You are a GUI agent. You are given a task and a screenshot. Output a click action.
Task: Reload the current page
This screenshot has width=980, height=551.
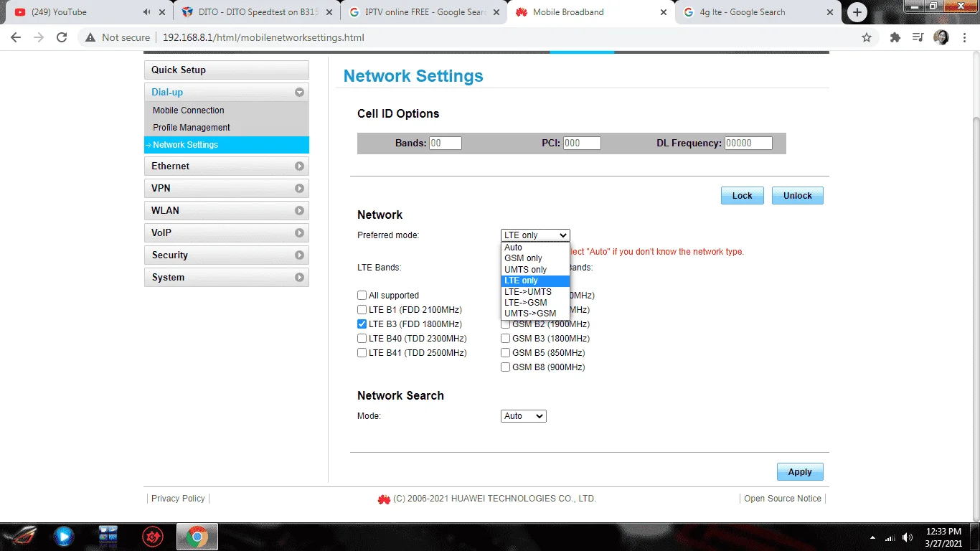[62, 37]
